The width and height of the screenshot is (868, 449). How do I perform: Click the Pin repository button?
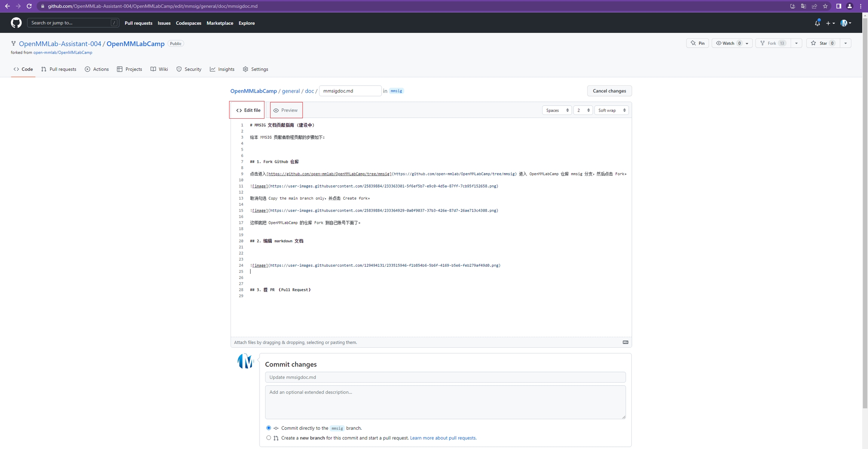(697, 43)
